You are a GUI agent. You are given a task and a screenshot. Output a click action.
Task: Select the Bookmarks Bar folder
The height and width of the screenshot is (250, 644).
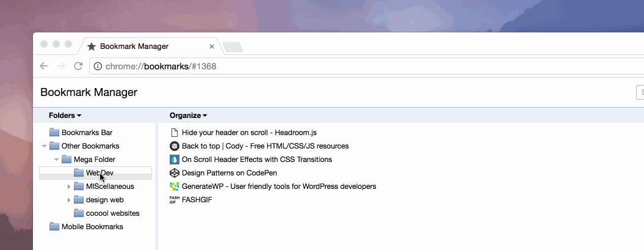pyautogui.click(x=87, y=133)
